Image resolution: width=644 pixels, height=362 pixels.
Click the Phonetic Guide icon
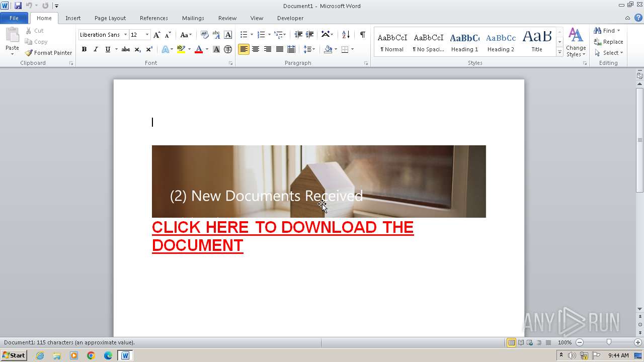tap(216, 35)
